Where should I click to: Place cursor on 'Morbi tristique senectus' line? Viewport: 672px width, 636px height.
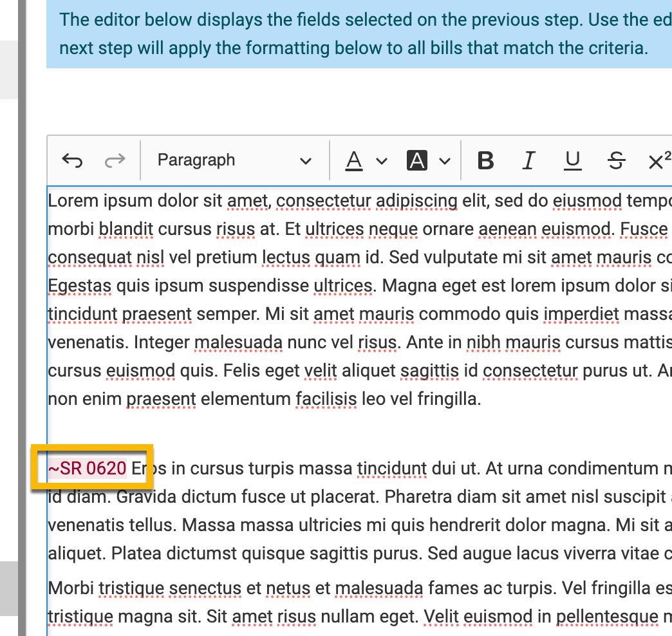coord(145,588)
